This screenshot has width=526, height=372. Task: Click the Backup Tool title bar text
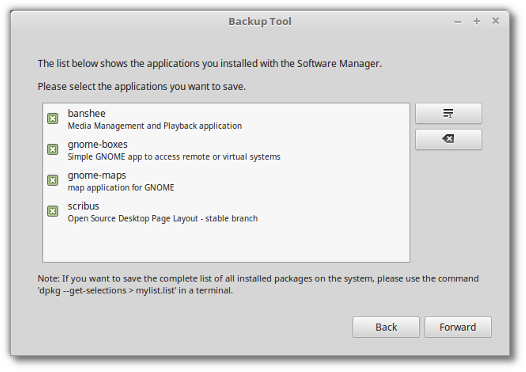pyautogui.click(x=260, y=21)
